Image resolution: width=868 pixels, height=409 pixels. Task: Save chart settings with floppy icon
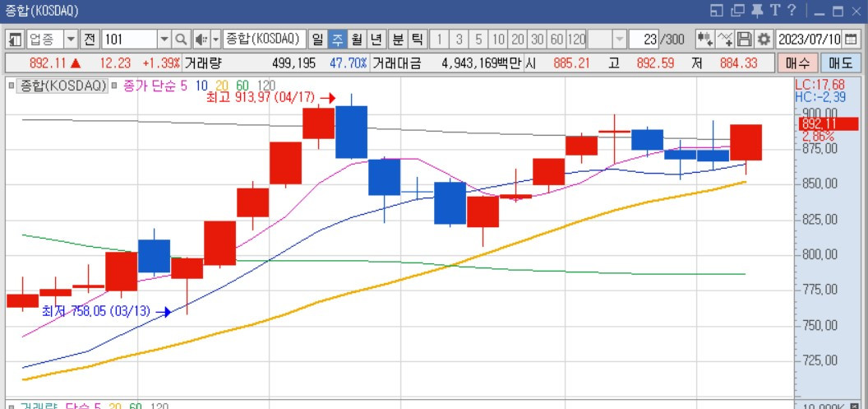point(745,40)
